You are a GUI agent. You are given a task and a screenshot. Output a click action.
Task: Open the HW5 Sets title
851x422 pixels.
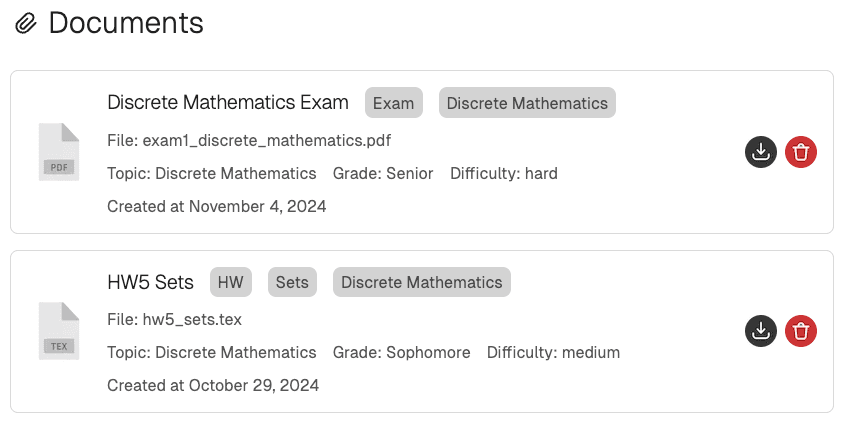(150, 282)
